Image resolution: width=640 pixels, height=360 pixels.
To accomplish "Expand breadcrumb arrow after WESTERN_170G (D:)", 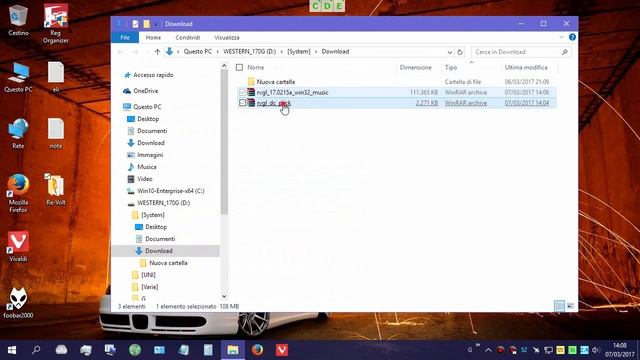I will 281,52.
